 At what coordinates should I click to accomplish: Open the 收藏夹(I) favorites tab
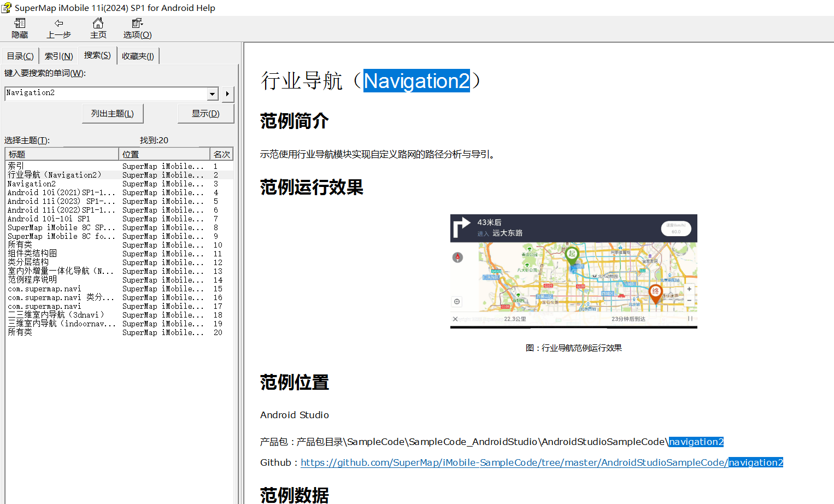pyautogui.click(x=138, y=56)
